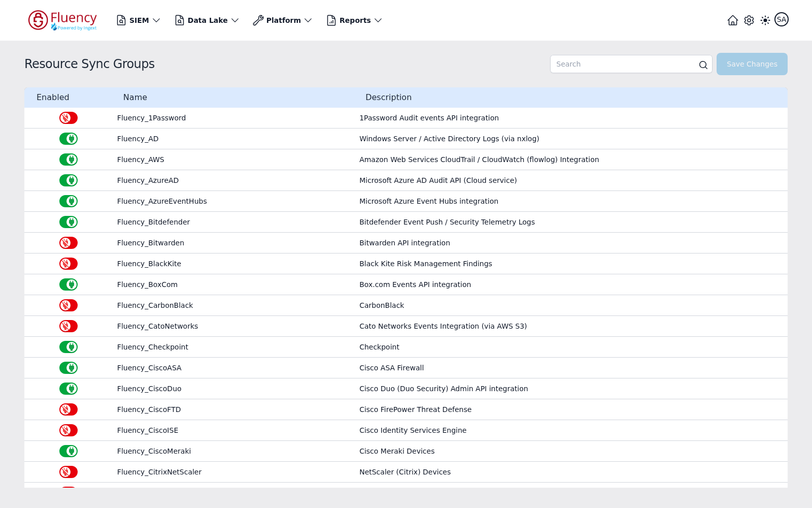The width and height of the screenshot is (812, 508).
Task: Select the Fluency_AzureEventHubs name
Action: (x=162, y=201)
